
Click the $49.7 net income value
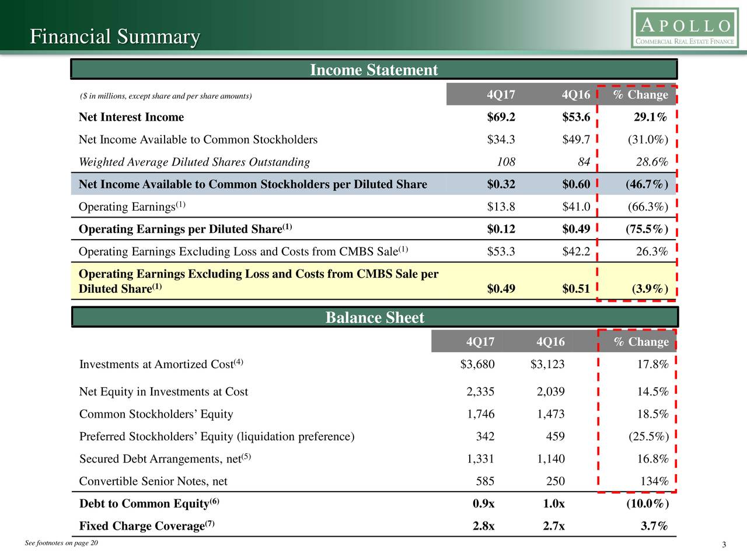[576, 139]
